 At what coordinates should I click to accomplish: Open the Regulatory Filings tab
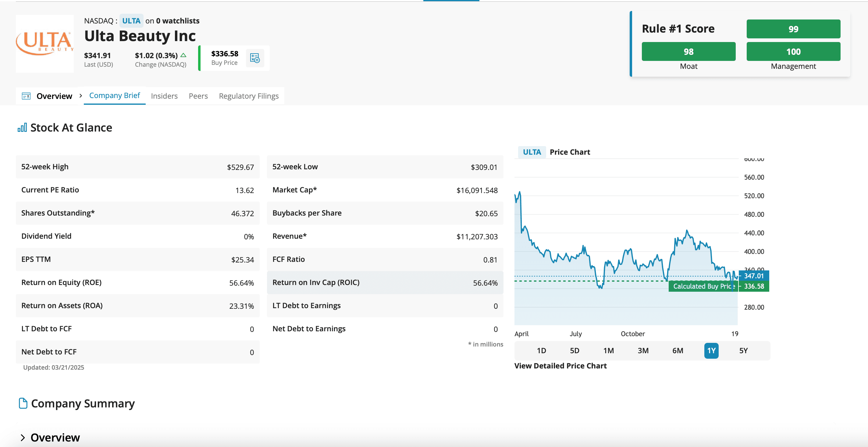(249, 96)
